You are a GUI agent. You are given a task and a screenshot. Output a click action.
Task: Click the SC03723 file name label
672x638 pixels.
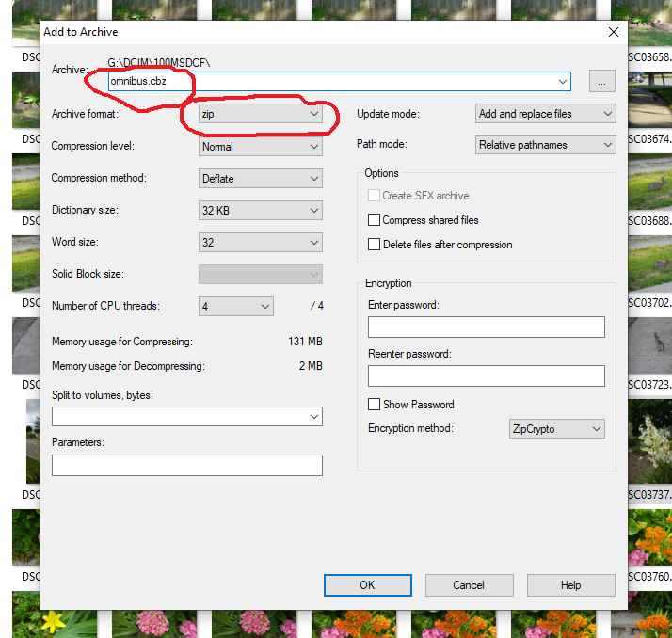click(649, 384)
